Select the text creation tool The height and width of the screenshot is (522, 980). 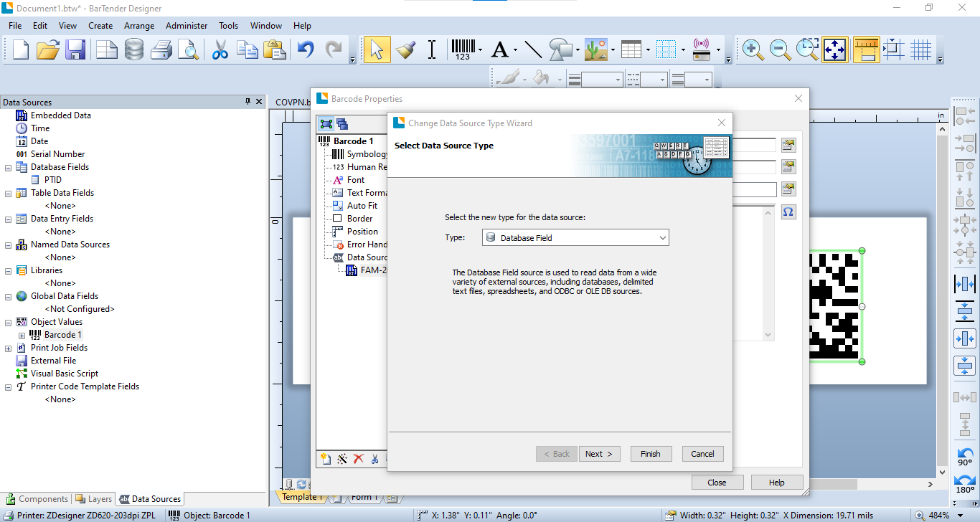click(499, 49)
